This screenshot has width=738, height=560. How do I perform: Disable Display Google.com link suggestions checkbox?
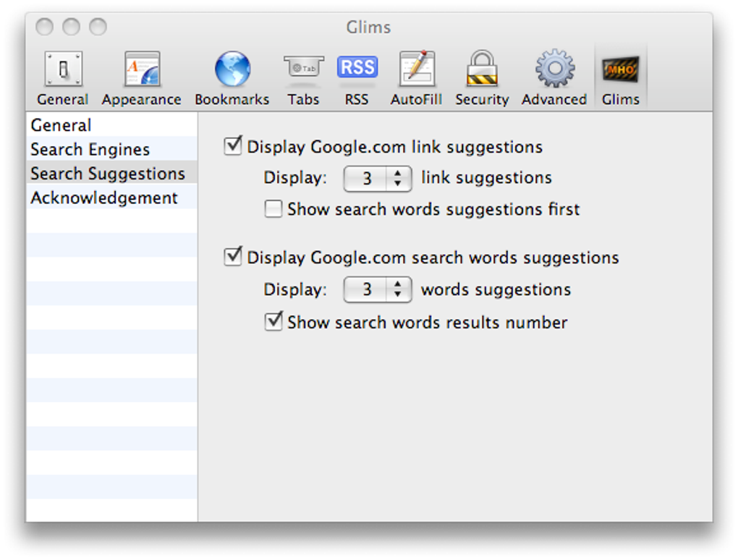(233, 147)
